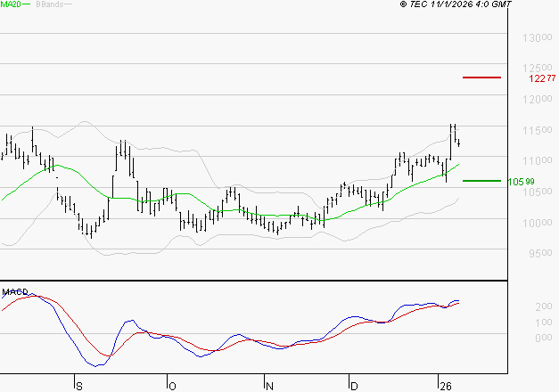
Task: Click the red resistance level line
Action: pos(481,78)
